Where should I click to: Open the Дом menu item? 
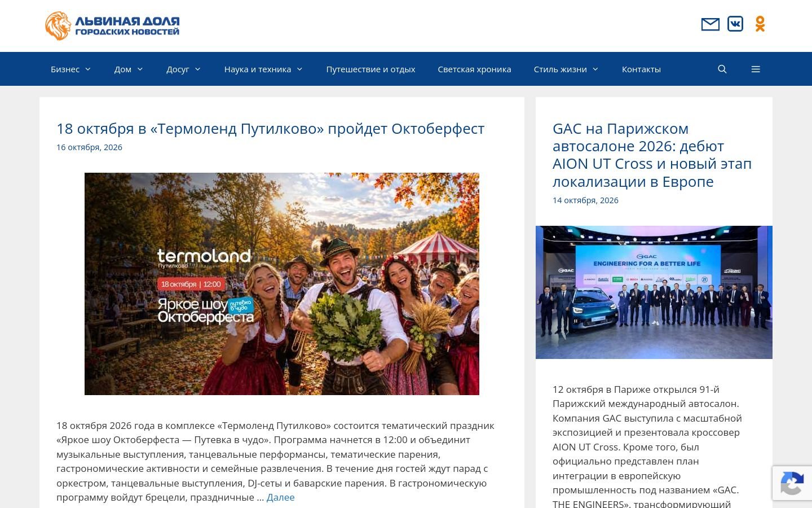point(122,69)
